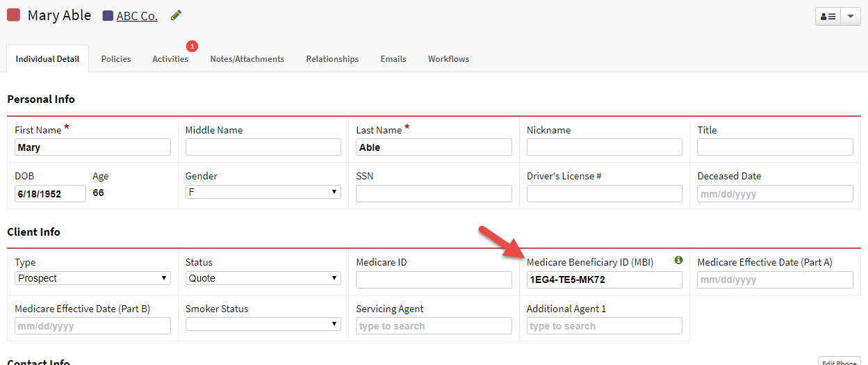Open the Relationships tab
This screenshot has width=868, height=365.
332,59
